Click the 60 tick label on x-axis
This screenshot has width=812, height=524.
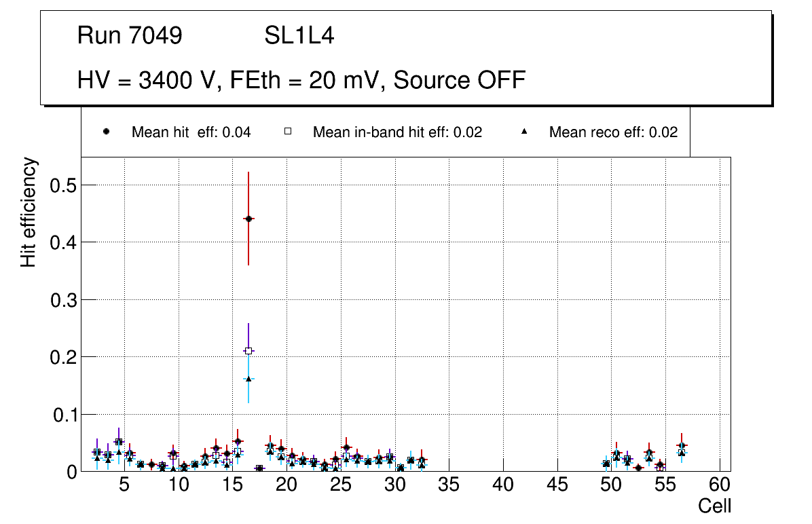[720, 485]
